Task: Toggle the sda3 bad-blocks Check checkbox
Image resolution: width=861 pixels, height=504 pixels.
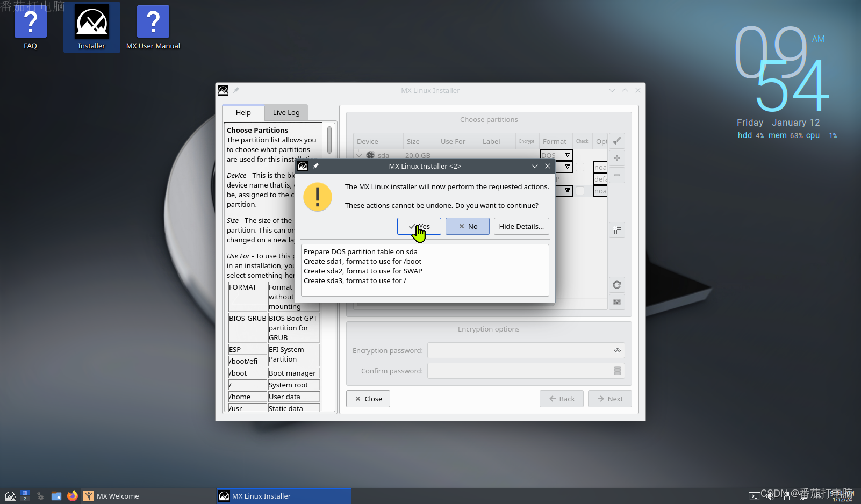Action: (x=580, y=191)
